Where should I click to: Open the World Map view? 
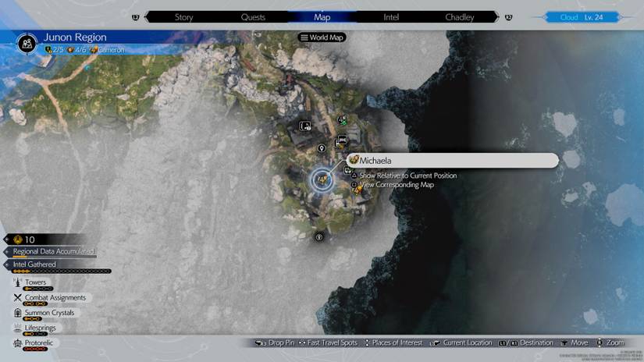pos(322,37)
